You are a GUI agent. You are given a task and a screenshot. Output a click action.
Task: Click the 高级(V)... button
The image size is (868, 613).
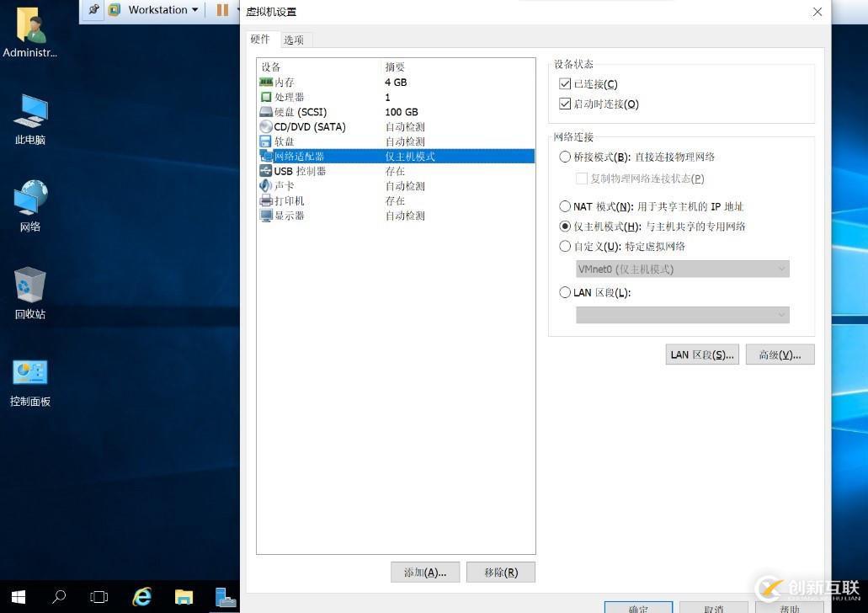780,355
